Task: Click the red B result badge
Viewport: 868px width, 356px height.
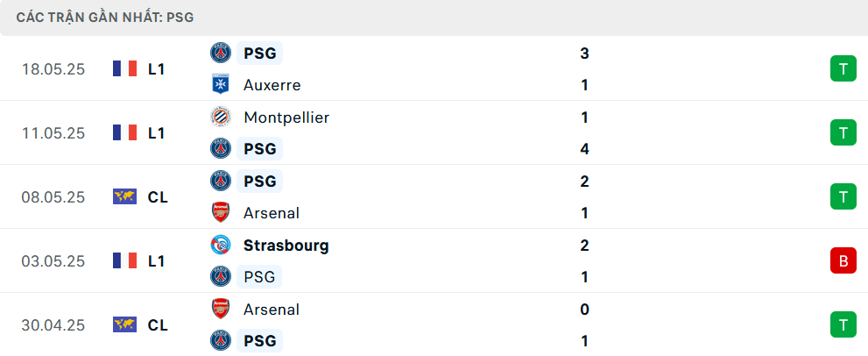Action: (x=843, y=260)
